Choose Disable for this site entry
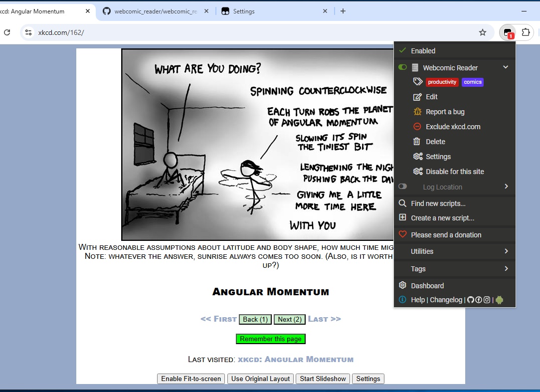This screenshot has height=392, width=540. coord(455,172)
